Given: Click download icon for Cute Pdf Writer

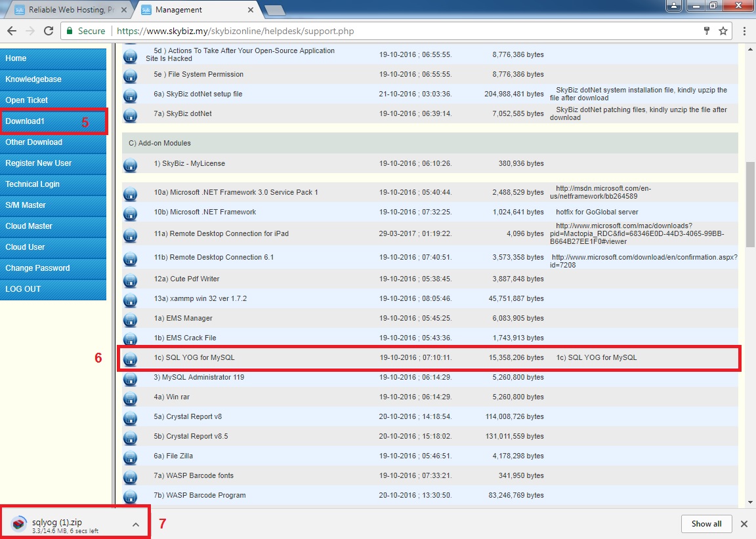Looking at the screenshot, I should tap(130, 280).
